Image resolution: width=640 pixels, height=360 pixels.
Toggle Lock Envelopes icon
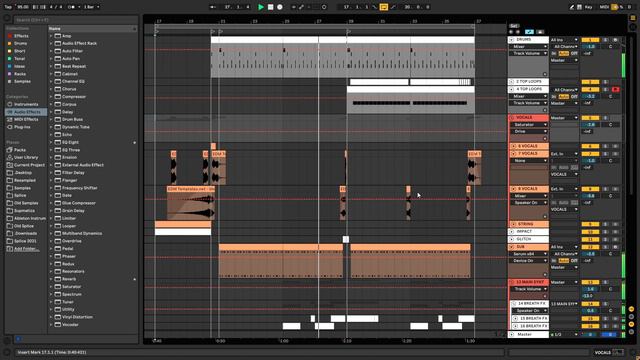(x=540, y=32)
